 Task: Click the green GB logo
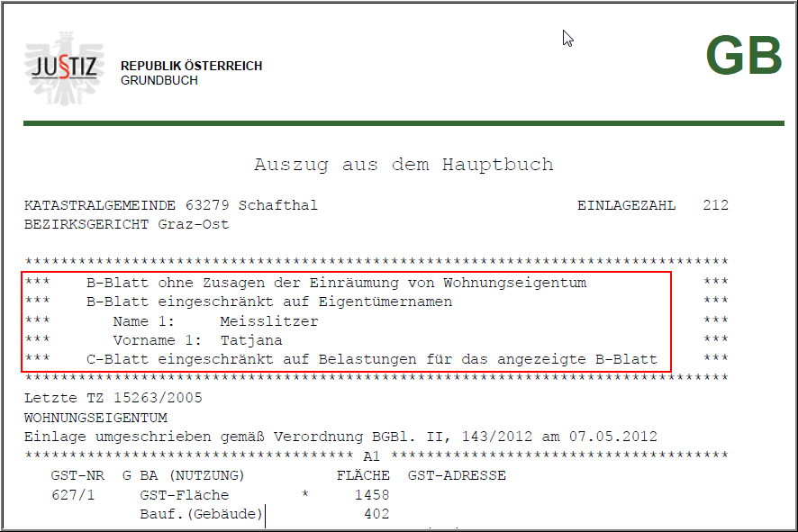[743, 58]
